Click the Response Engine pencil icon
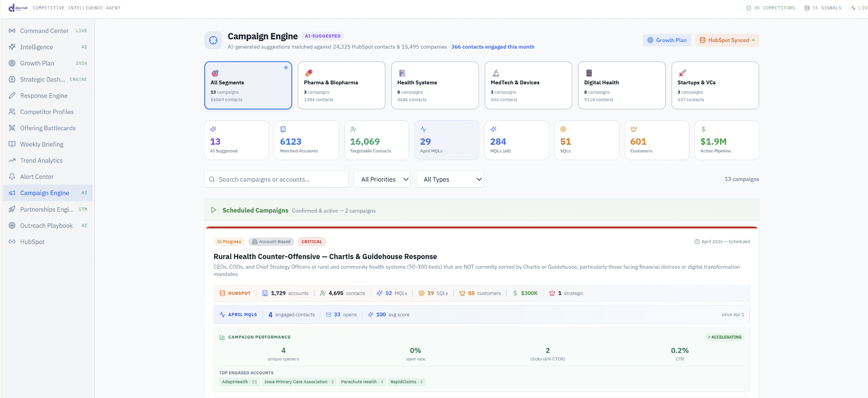Viewport: 868px width, 398px height. tap(12, 96)
